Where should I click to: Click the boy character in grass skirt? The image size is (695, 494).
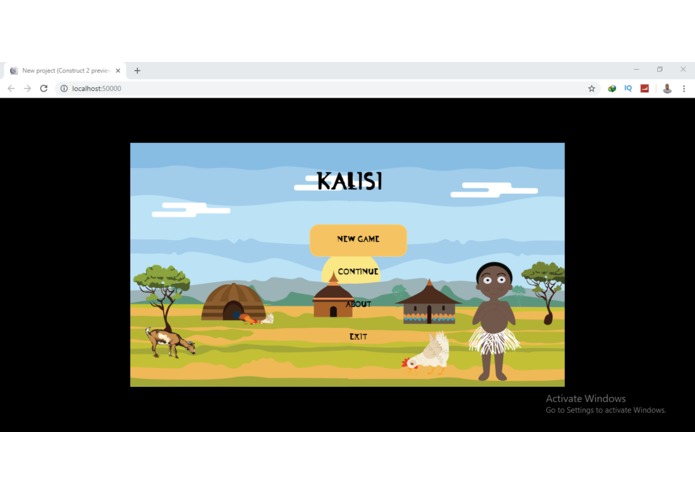(494, 322)
